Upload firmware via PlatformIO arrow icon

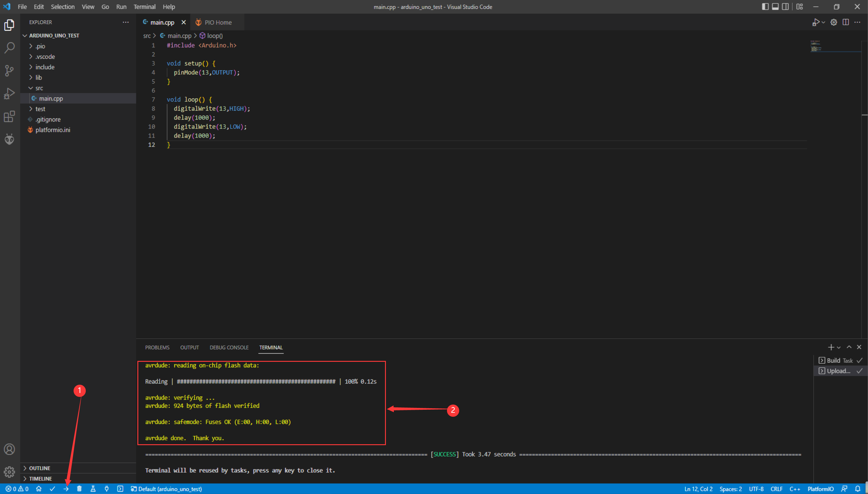pos(66,489)
